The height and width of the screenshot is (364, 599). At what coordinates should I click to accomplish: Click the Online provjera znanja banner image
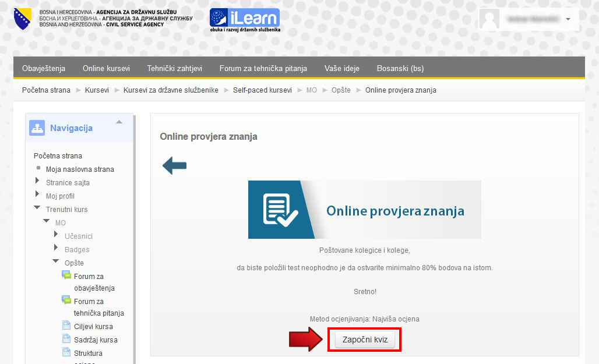click(x=364, y=210)
